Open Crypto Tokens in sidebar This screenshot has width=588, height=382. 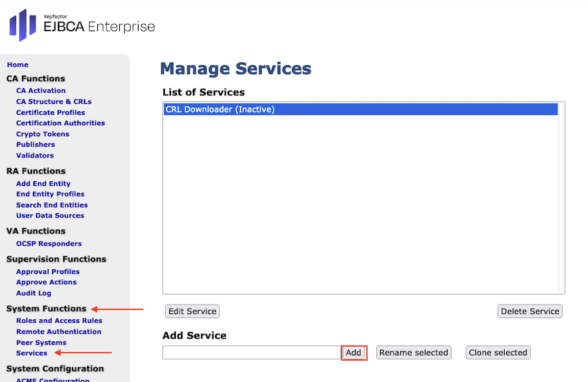click(x=43, y=134)
